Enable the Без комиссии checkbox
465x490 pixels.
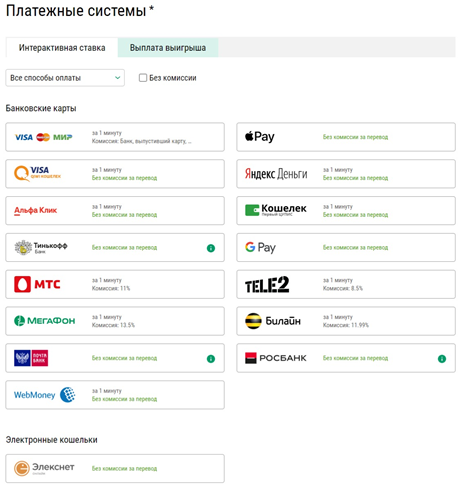(143, 78)
